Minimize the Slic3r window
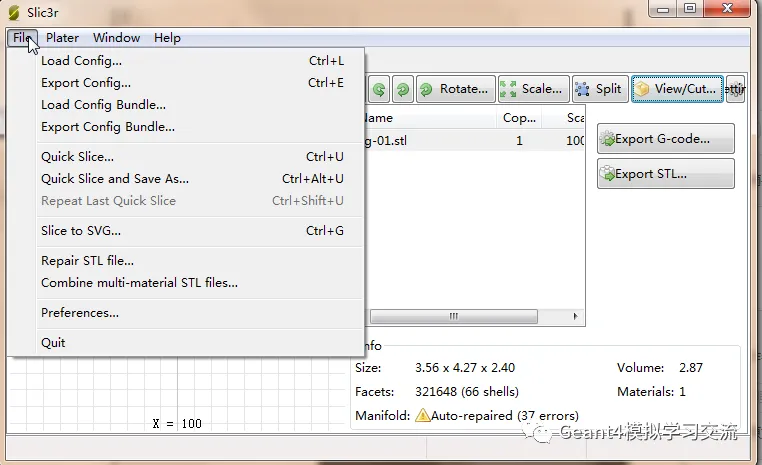This screenshot has height=465, width=762. (663, 9)
